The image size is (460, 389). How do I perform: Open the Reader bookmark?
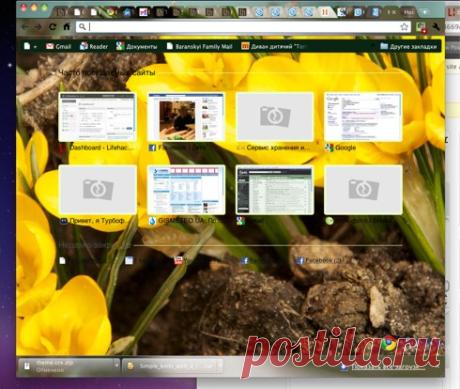pyautogui.click(x=94, y=46)
